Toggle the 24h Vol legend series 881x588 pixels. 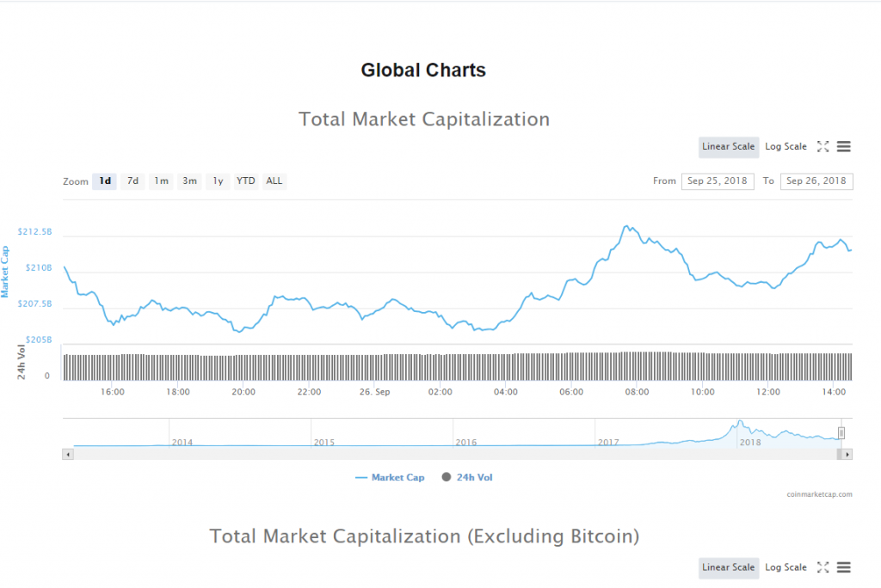pos(467,477)
